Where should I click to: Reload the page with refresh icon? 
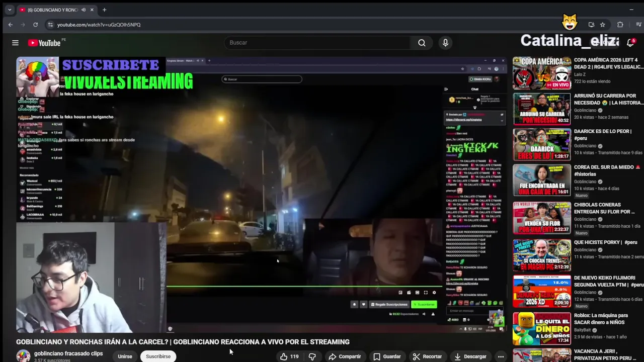35,25
